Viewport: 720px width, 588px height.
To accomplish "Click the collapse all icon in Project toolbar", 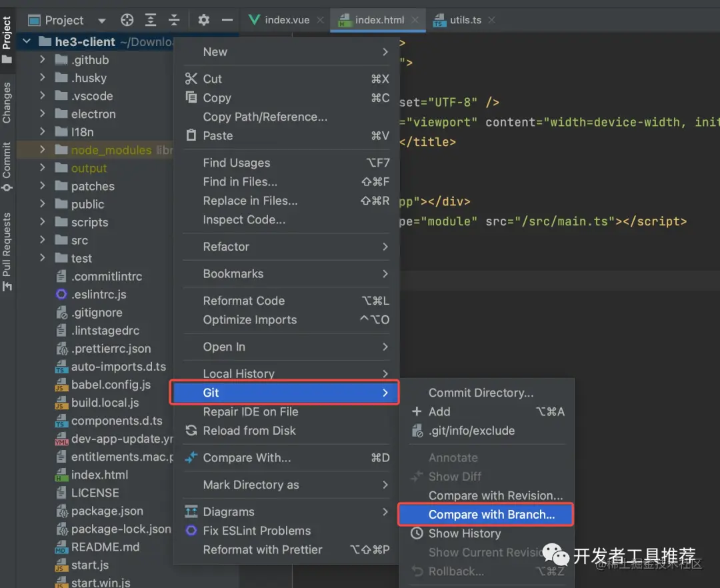I will (174, 20).
